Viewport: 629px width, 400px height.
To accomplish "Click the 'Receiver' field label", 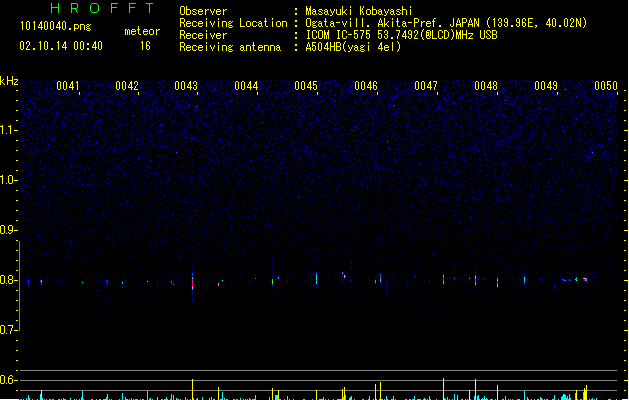I will (203, 35).
